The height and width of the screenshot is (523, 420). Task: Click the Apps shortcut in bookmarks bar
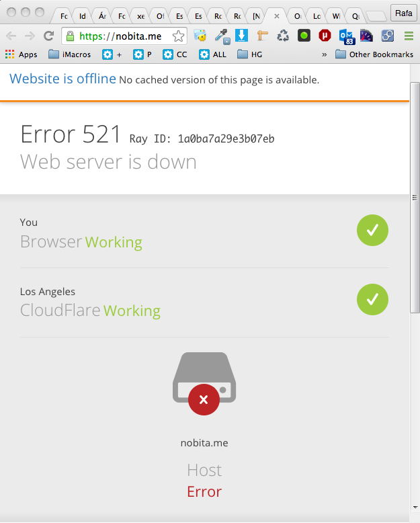[22, 54]
